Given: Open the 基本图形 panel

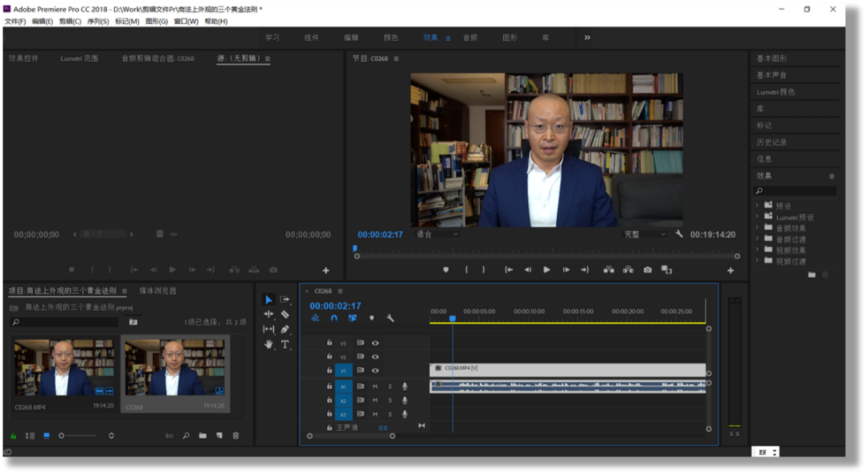Looking at the screenshot, I should [x=772, y=58].
